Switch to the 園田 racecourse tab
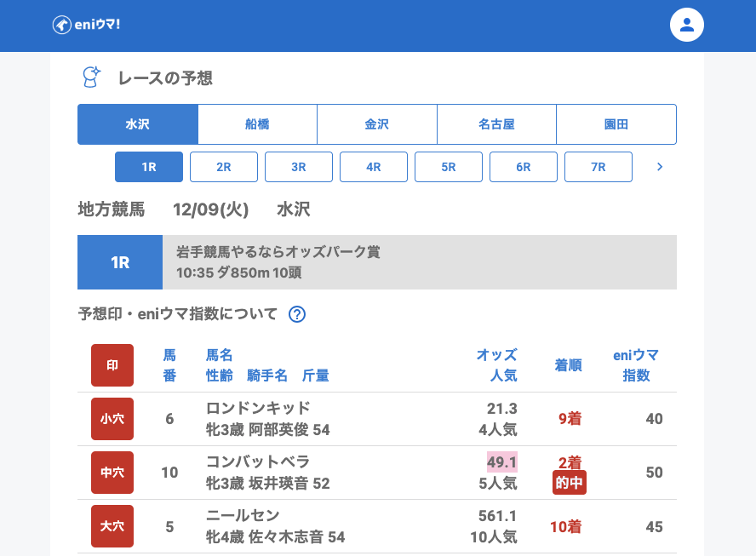The image size is (756, 556). coord(616,124)
